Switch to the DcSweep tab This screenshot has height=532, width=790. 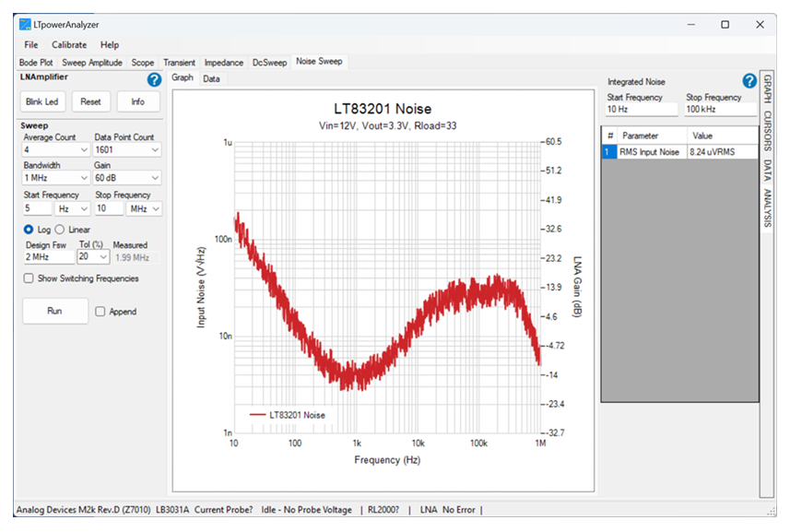[x=269, y=63]
